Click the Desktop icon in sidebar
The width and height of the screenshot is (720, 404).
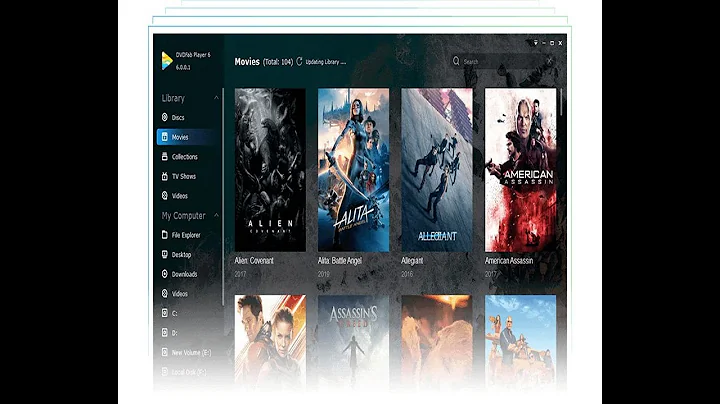pyautogui.click(x=164, y=254)
